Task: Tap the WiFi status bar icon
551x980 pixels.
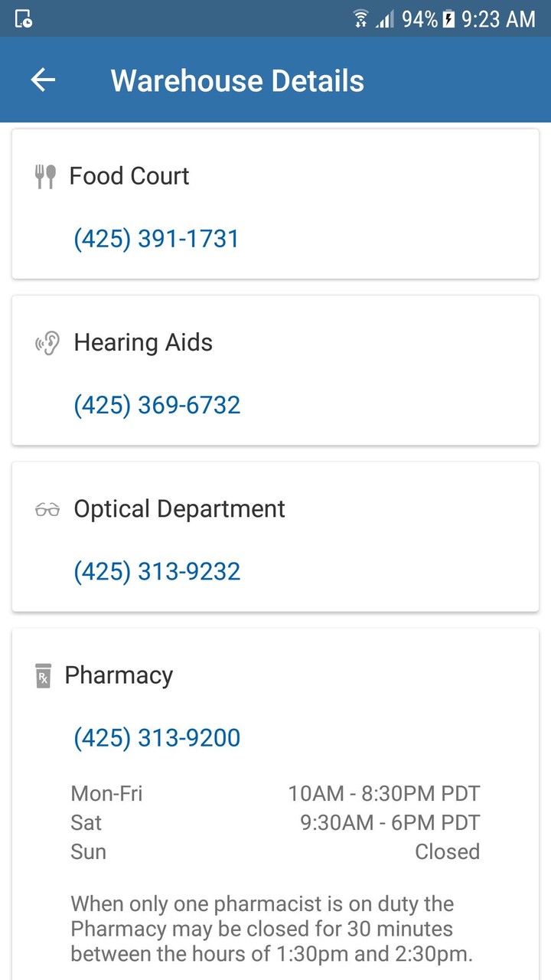Action: [x=360, y=18]
